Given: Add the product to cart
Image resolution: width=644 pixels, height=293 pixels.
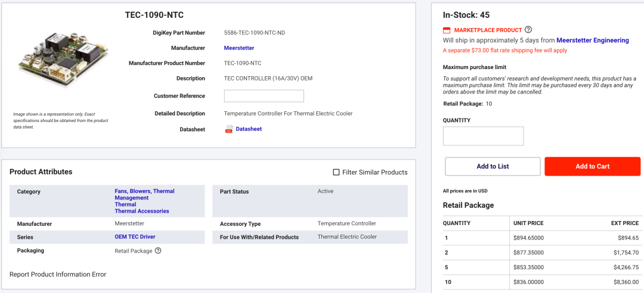Looking at the screenshot, I should (x=592, y=166).
